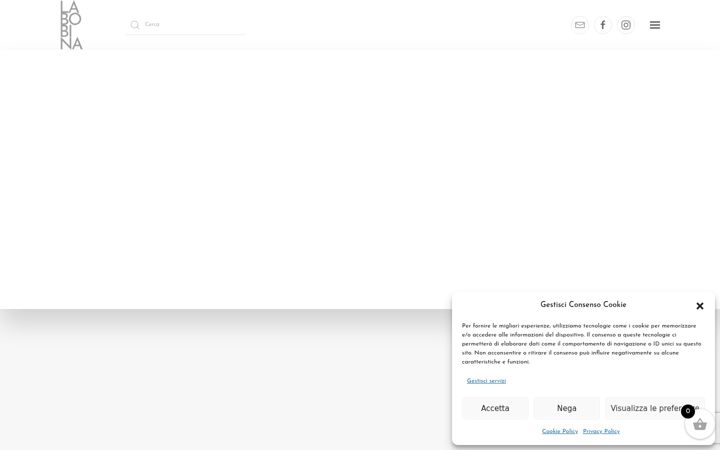
Task: Click Visualizza le preferenze button
Action: tap(655, 408)
